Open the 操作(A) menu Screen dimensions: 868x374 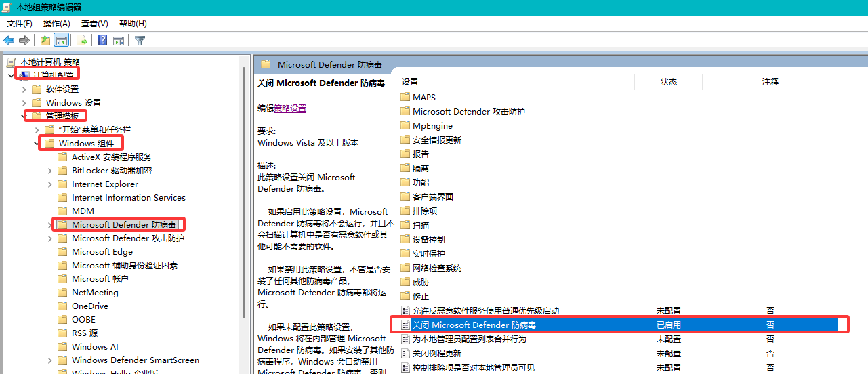point(57,24)
